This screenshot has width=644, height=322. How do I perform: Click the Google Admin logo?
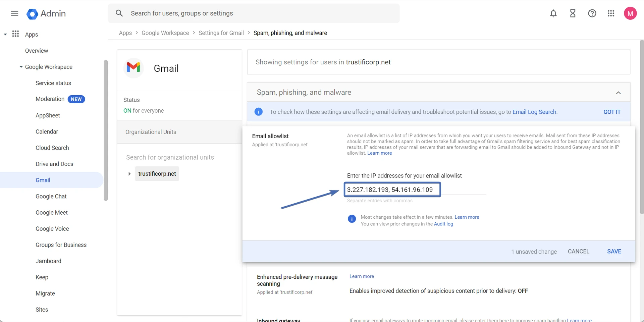(33, 14)
